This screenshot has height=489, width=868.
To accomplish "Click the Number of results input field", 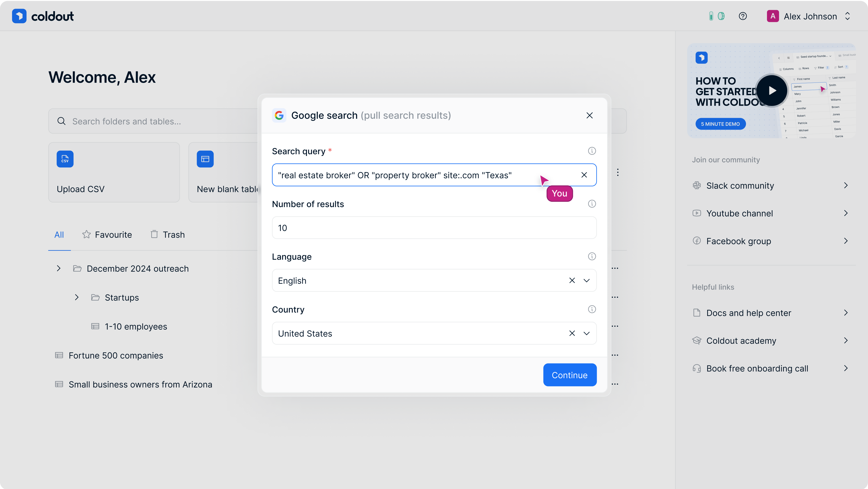I will click(x=434, y=228).
